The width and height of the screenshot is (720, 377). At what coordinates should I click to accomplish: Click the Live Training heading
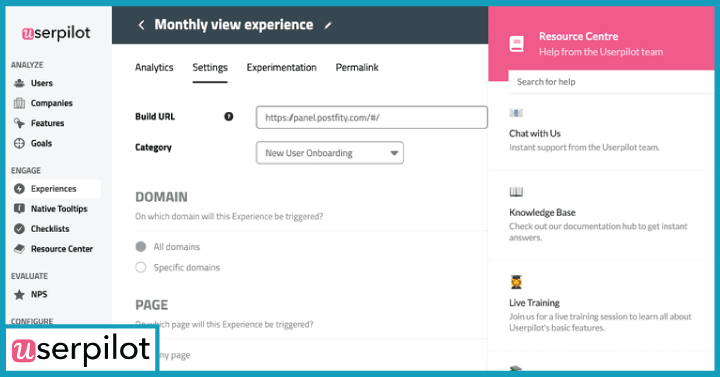pyautogui.click(x=534, y=303)
